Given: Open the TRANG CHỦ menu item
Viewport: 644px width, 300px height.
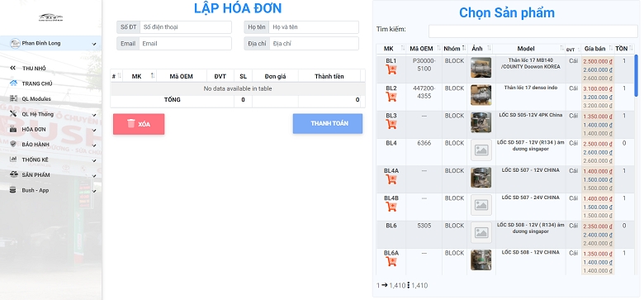Looking at the screenshot, I should [37, 83].
